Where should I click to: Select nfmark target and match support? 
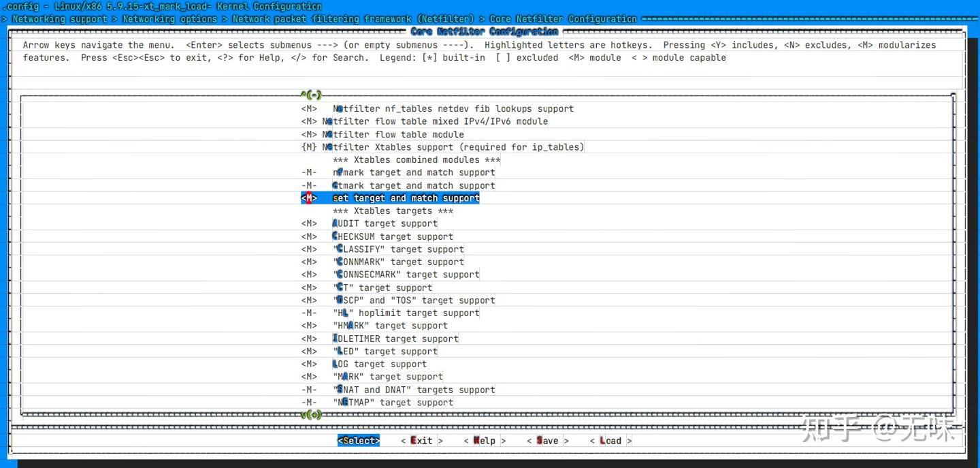pos(414,172)
